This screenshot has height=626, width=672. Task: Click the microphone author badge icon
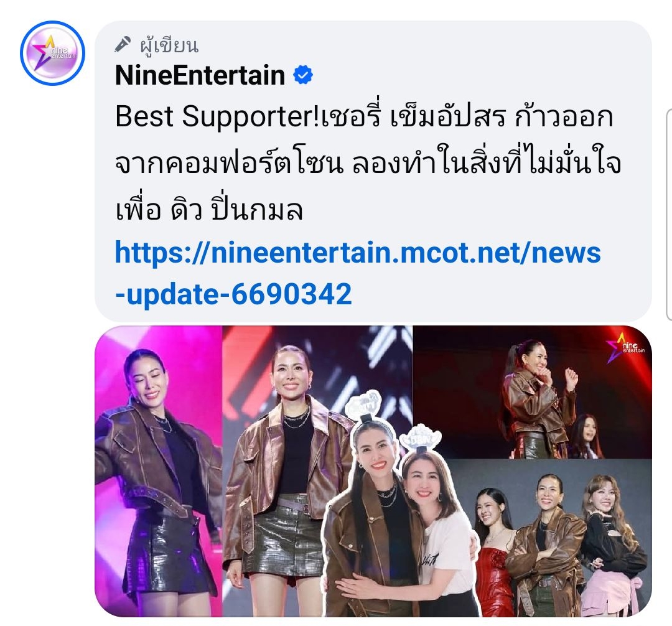coord(123,45)
